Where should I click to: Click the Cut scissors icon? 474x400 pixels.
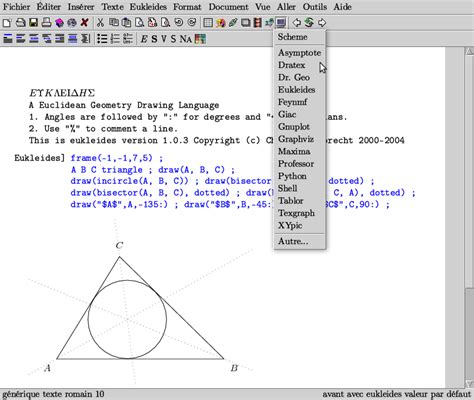pyautogui.click(x=100, y=23)
